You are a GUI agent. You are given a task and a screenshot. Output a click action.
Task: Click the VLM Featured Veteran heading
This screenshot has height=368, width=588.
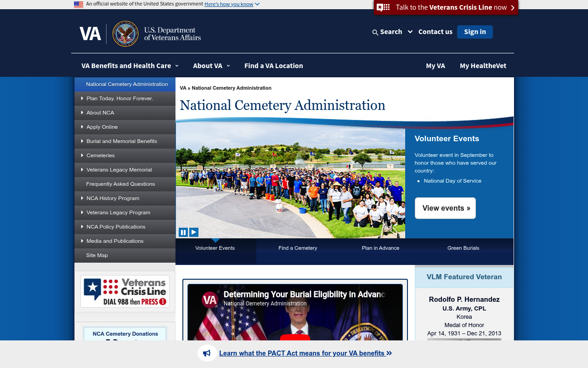464,277
